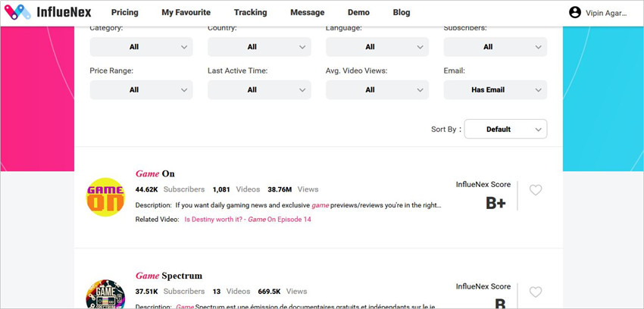Viewport: 644px width, 309px height.
Task: Go to the Pricing menu
Action: (x=125, y=12)
